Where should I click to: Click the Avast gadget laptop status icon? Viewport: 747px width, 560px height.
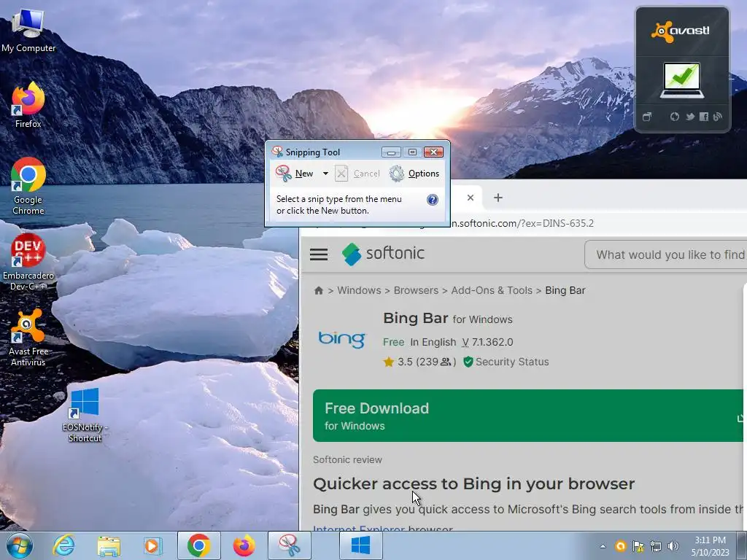pyautogui.click(x=682, y=80)
